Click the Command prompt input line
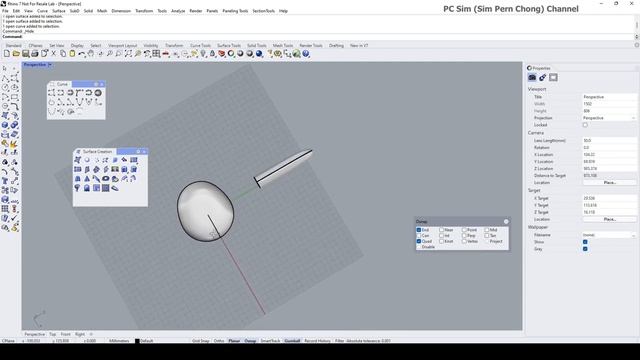 317,36
